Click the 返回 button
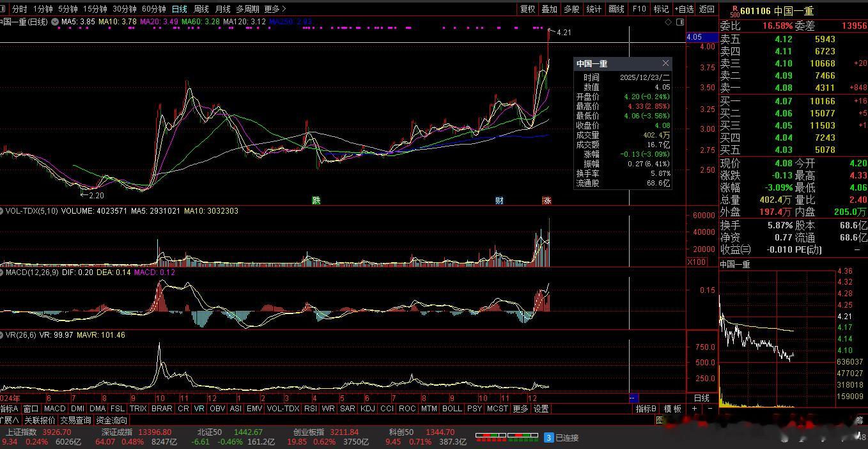Screen dimensions: 868x449 (706, 9)
